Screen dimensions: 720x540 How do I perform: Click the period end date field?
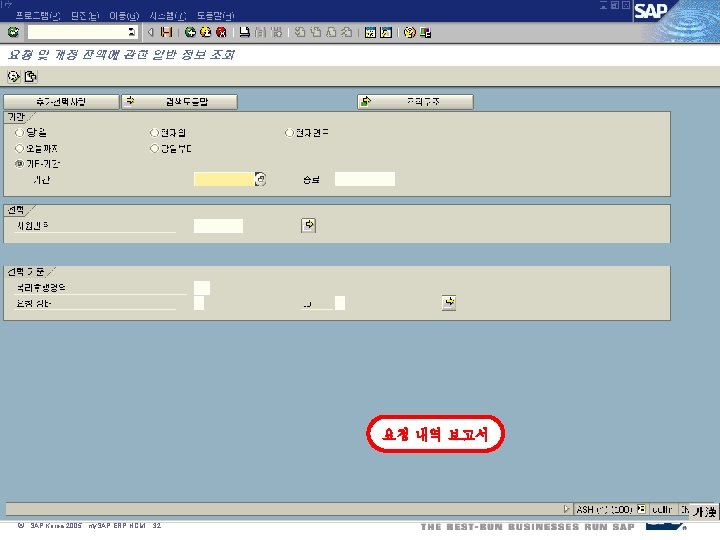click(x=365, y=179)
